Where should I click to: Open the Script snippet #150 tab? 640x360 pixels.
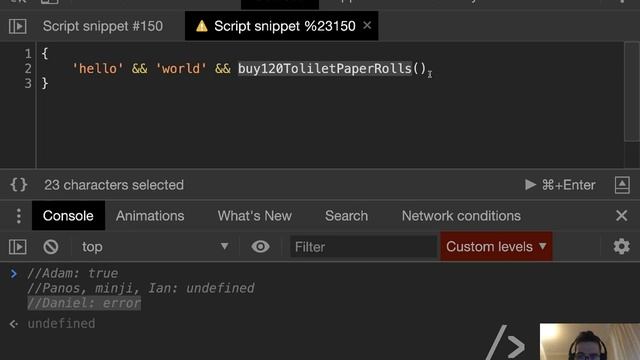tap(102, 26)
